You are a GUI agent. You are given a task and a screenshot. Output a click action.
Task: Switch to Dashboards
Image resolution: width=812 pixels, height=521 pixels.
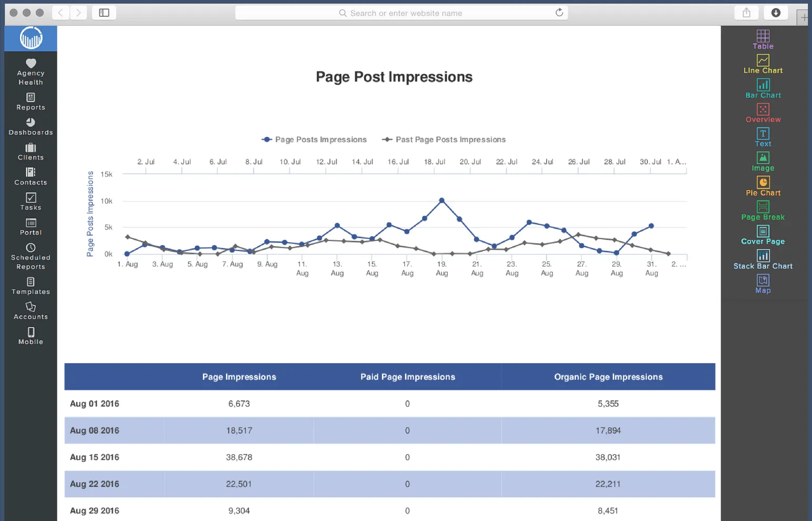coord(31,128)
